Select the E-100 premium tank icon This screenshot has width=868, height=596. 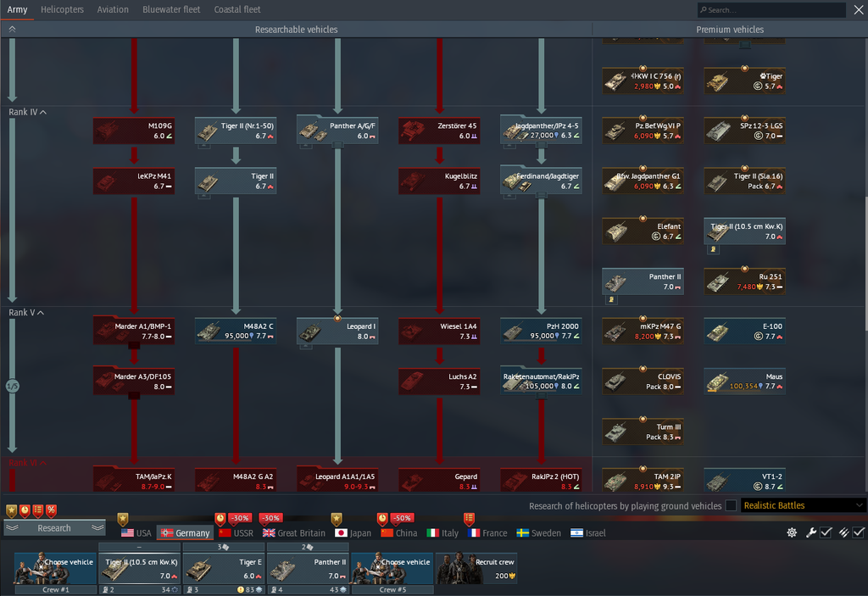[x=744, y=331]
